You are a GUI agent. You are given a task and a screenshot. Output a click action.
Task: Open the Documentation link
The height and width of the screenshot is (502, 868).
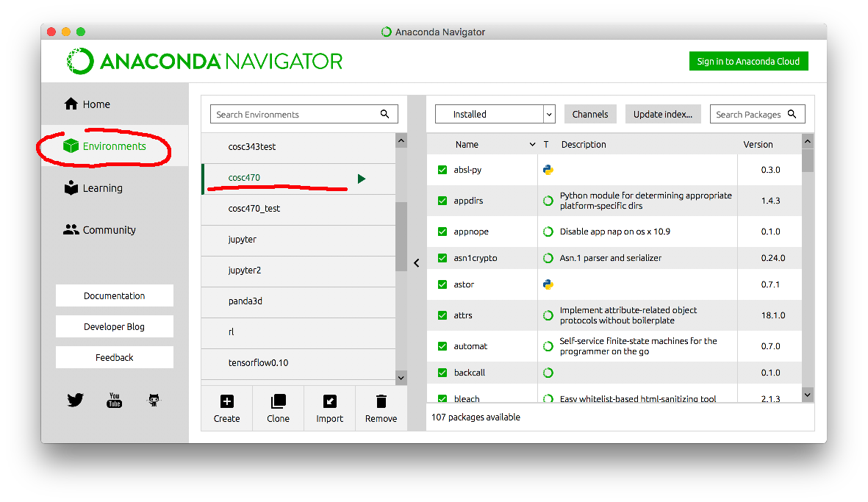(x=115, y=295)
